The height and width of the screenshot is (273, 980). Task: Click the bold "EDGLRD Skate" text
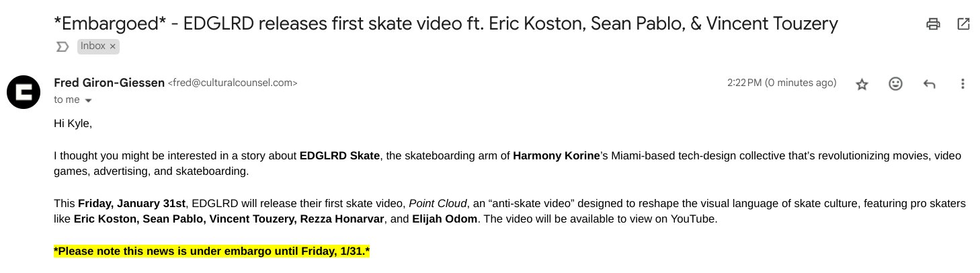[340, 156]
